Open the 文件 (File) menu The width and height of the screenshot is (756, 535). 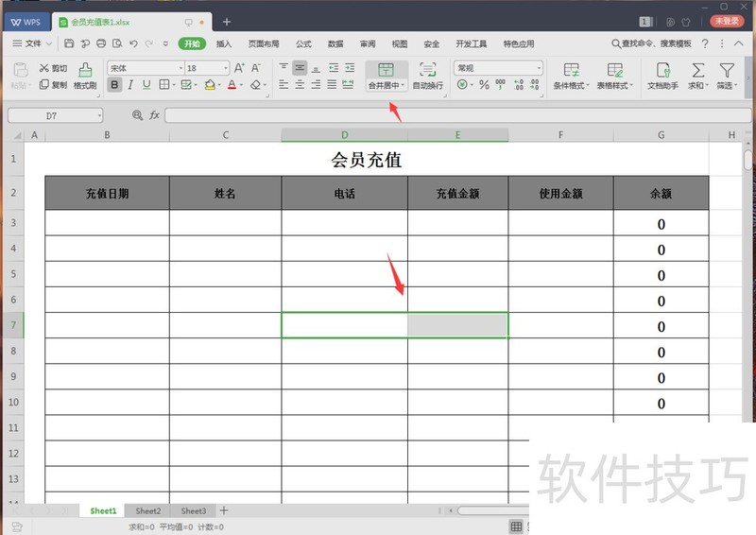[32, 43]
